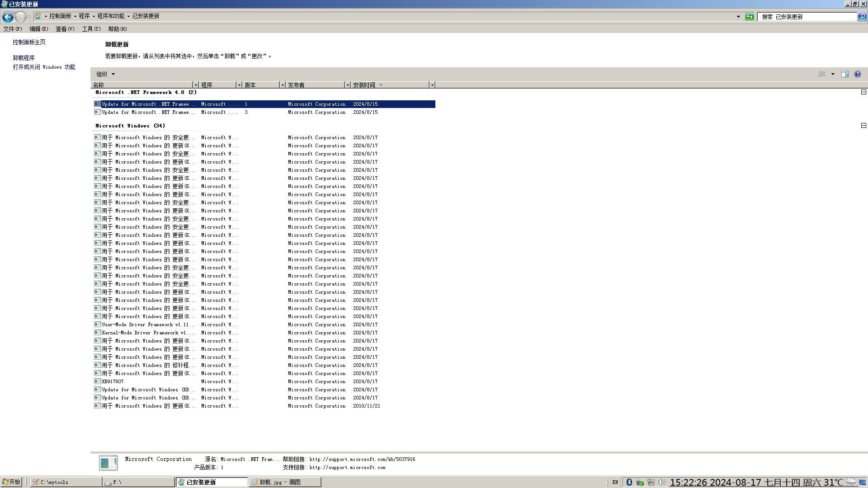Open the view options dropdown arrow
Viewport: 868px width, 488px height.
pos(833,74)
